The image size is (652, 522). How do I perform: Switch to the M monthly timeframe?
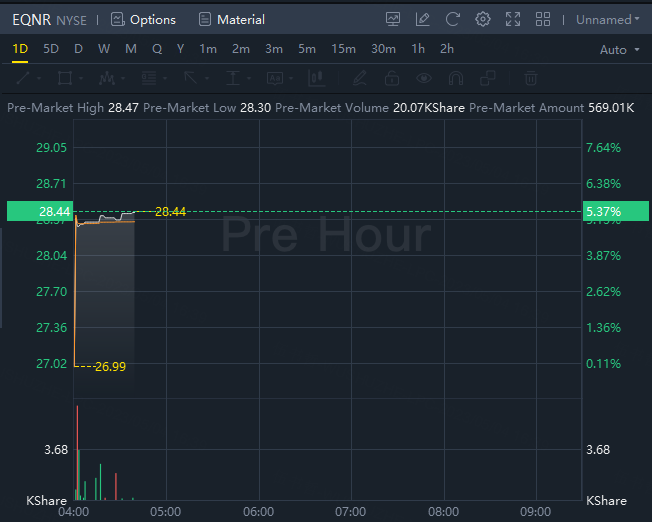131,49
